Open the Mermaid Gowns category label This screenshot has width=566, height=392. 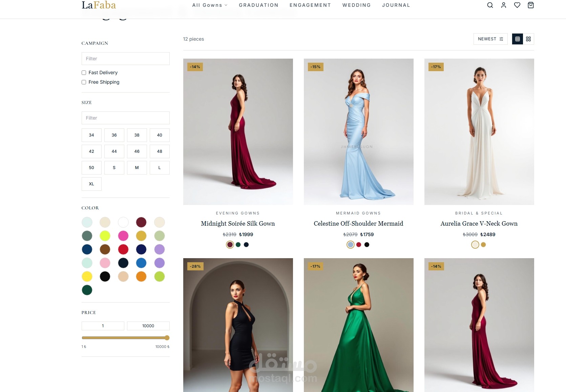coord(358,213)
